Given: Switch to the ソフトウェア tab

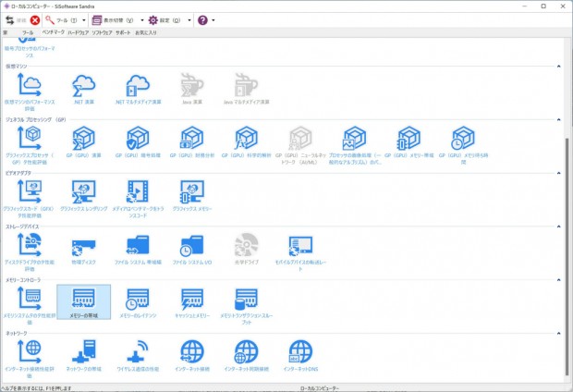Looking at the screenshot, I should [x=102, y=32].
